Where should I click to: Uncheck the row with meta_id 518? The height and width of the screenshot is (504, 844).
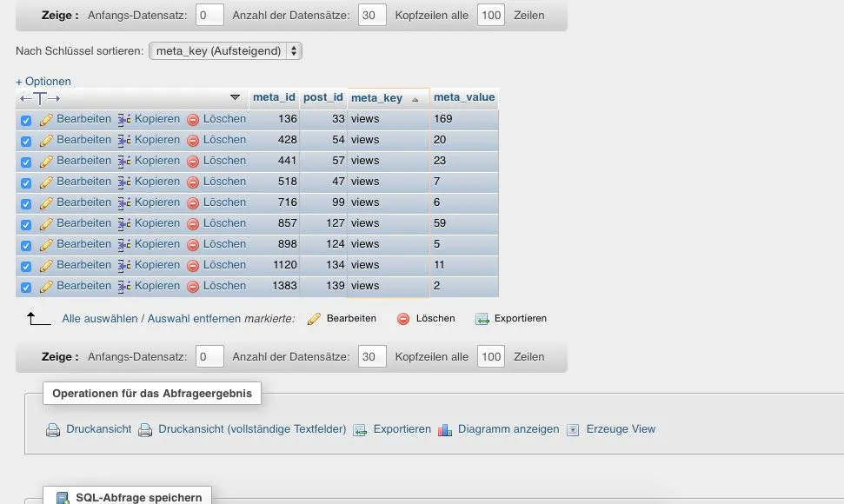point(26,182)
